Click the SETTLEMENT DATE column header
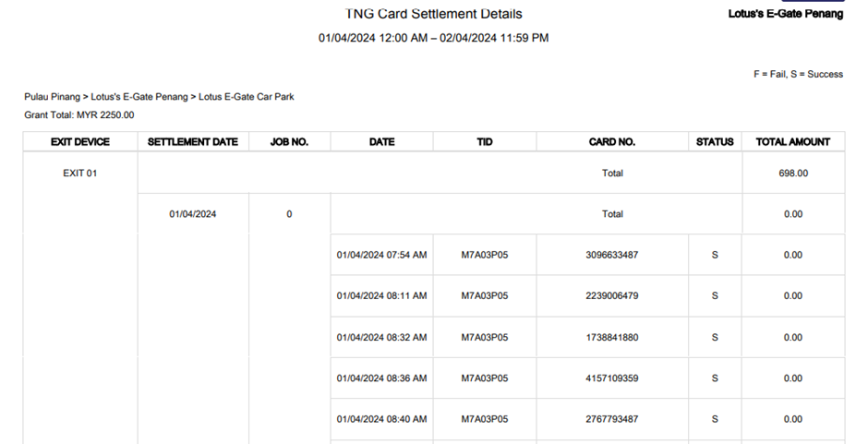 pos(193,142)
